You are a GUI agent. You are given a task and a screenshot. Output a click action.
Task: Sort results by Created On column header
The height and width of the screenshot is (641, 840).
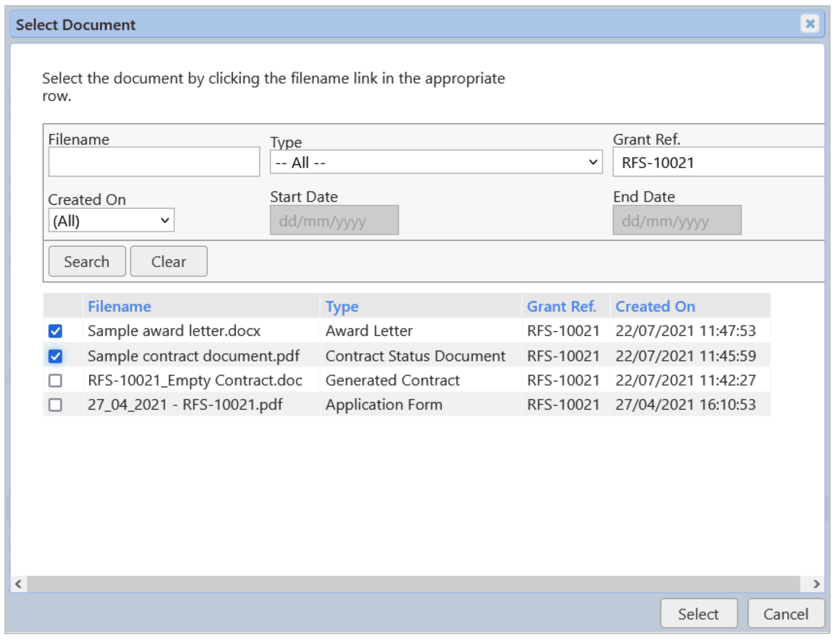[x=655, y=307]
